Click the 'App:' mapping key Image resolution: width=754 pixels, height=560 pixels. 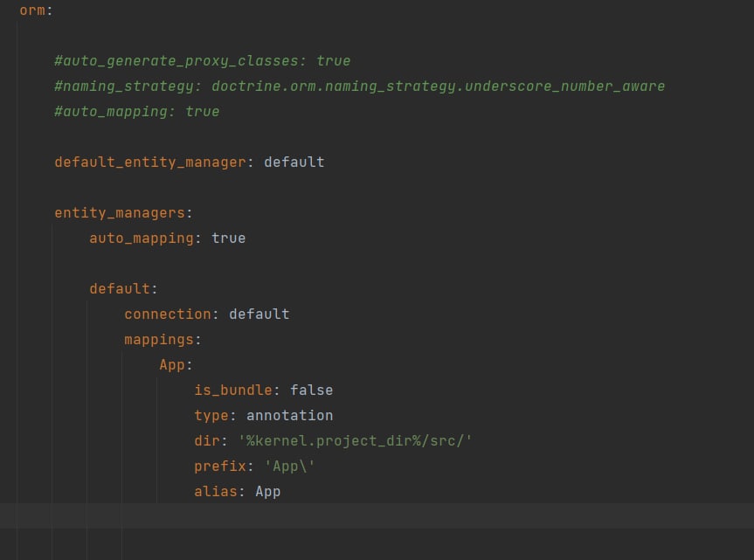click(x=176, y=365)
